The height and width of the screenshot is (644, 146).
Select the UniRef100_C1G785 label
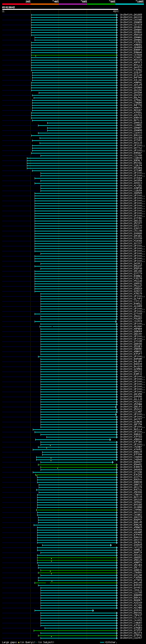pos(131,593)
